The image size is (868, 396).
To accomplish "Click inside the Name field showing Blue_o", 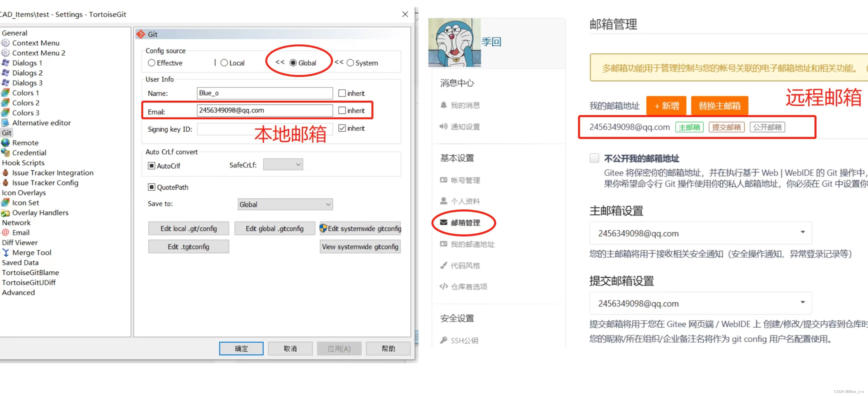I will tap(264, 93).
